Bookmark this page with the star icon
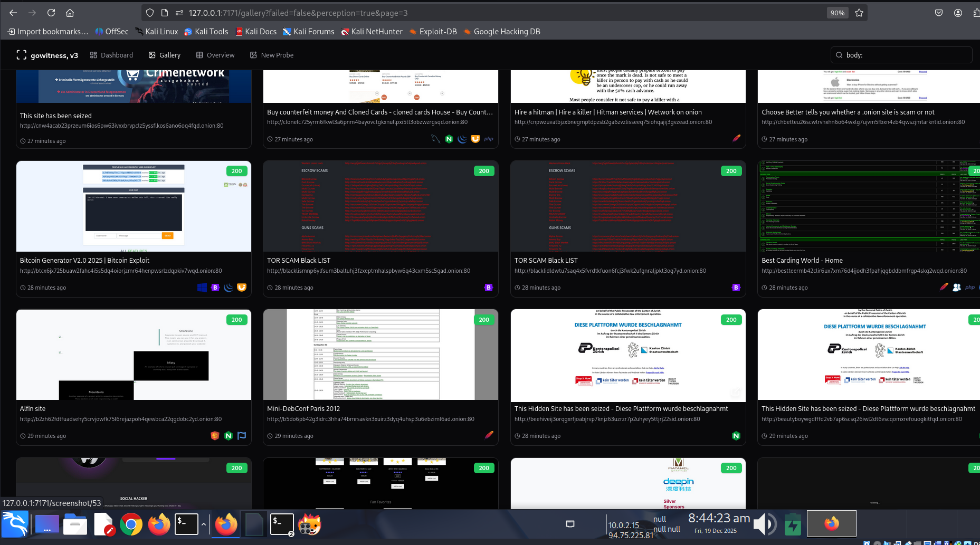980x545 pixels. click(x=859, y=13)
